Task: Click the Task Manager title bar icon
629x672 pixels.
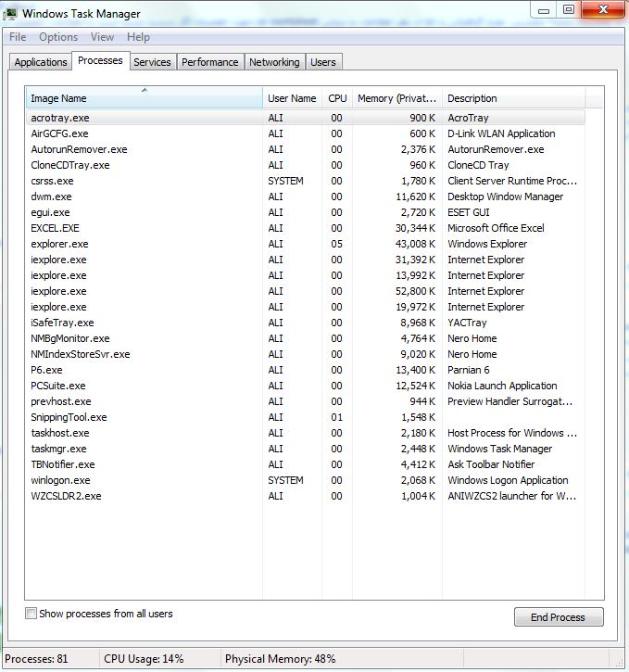Action: click(x=10, y=14)
